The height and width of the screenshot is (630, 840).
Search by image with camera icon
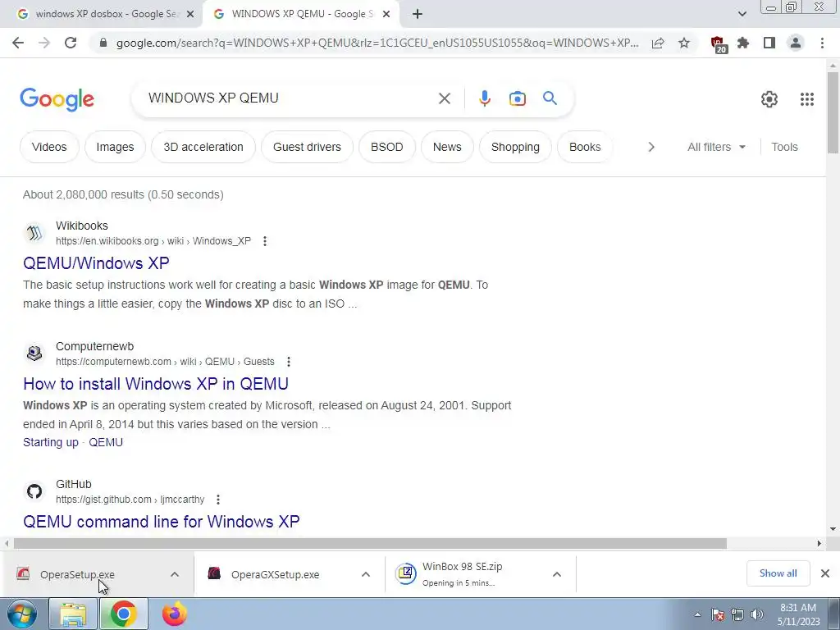[x=517, y=98]
